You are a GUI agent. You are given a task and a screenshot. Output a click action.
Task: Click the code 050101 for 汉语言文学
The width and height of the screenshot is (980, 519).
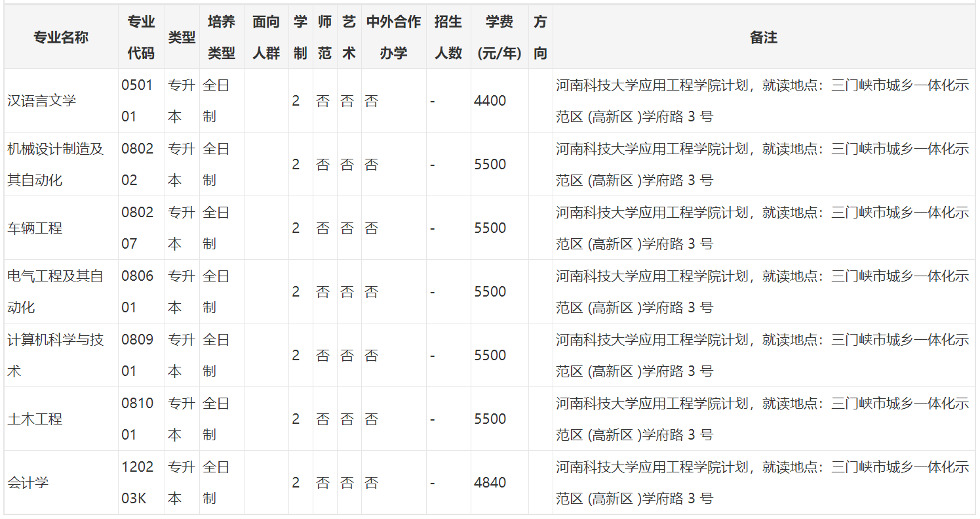(140, 100)
